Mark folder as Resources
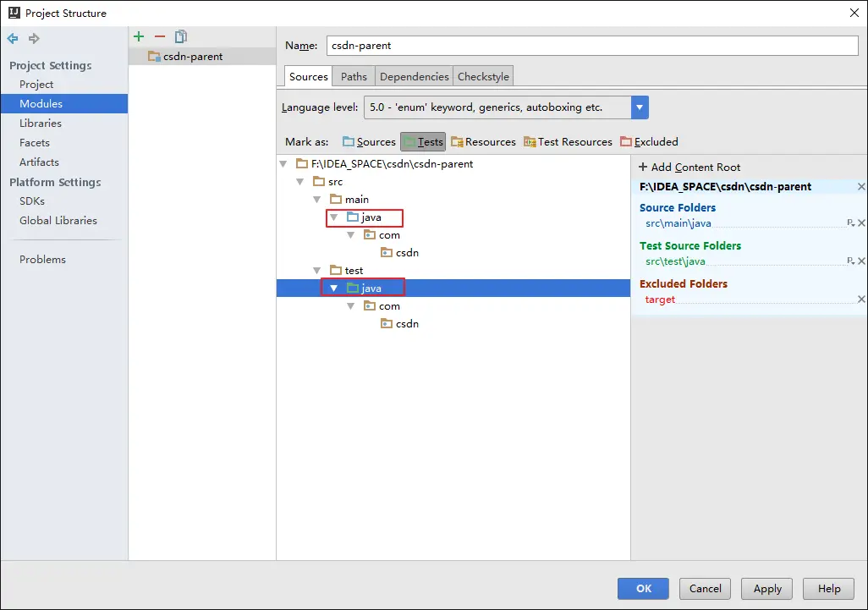 pyautogui.click(x=483, y=141)
